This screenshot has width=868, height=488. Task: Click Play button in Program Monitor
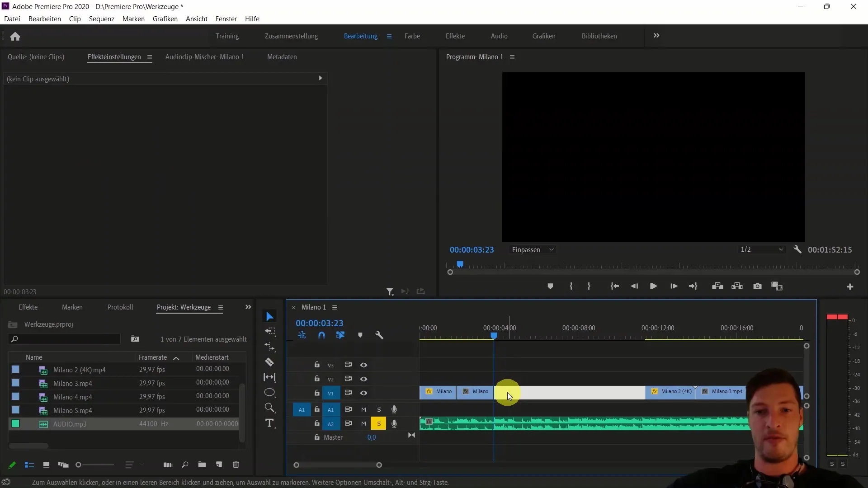click(654, 286)
